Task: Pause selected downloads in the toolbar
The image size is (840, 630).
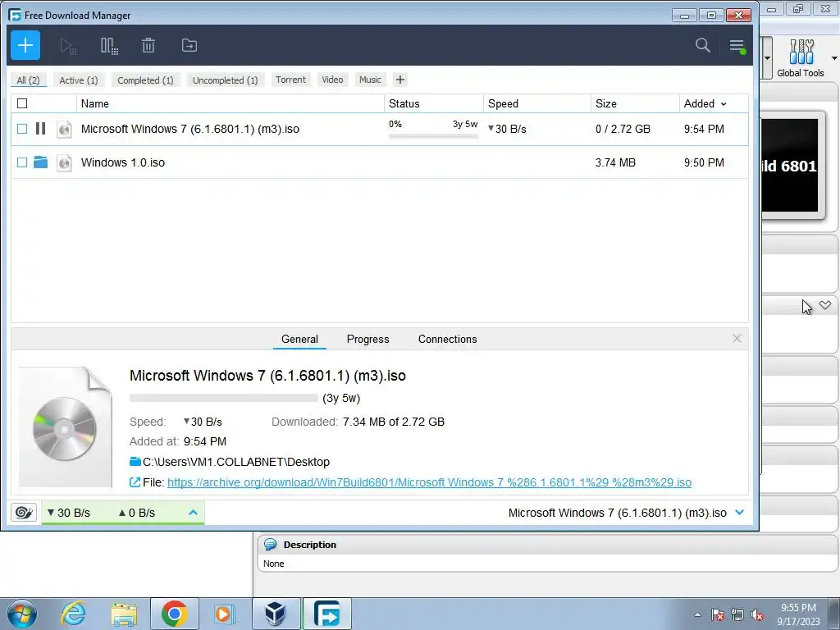Action: click(x=109, y=46)
